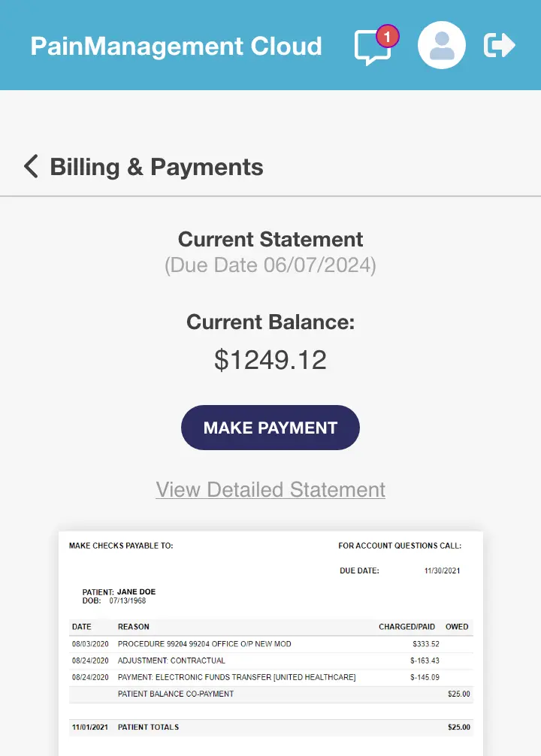Click the OWED column header
Screen dimensions: 541x756
click(456, 626)
